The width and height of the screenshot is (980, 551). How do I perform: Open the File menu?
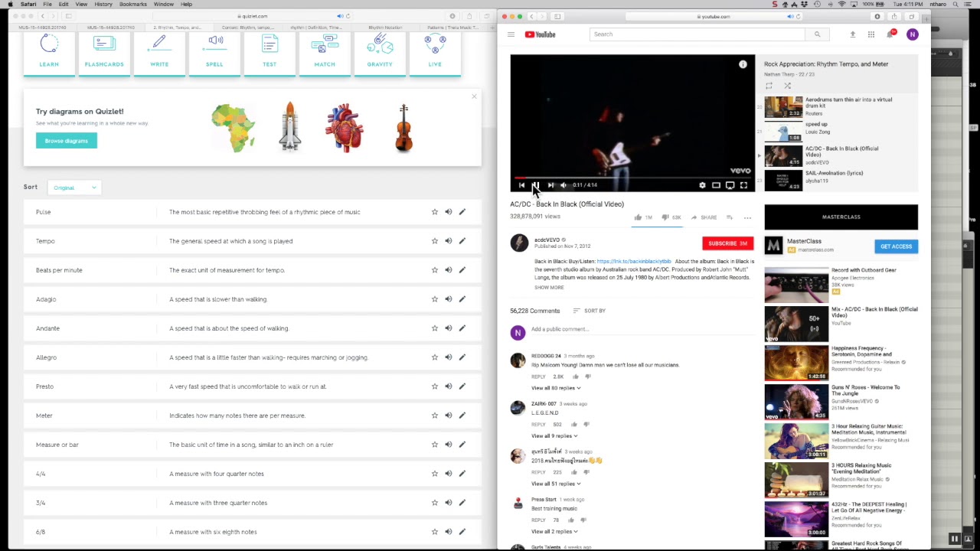click(47, 4)
